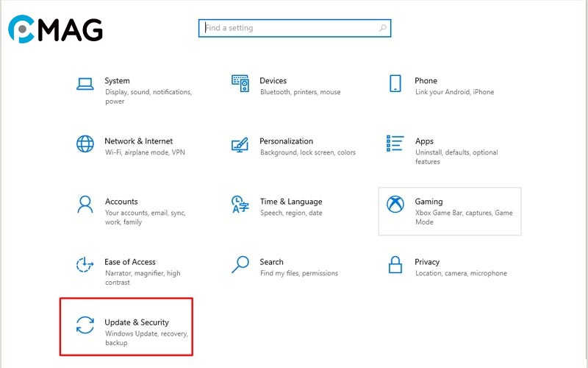588x368 pixels.
Task: Click the Search category magnifier icon
Action: pos(240,264)
